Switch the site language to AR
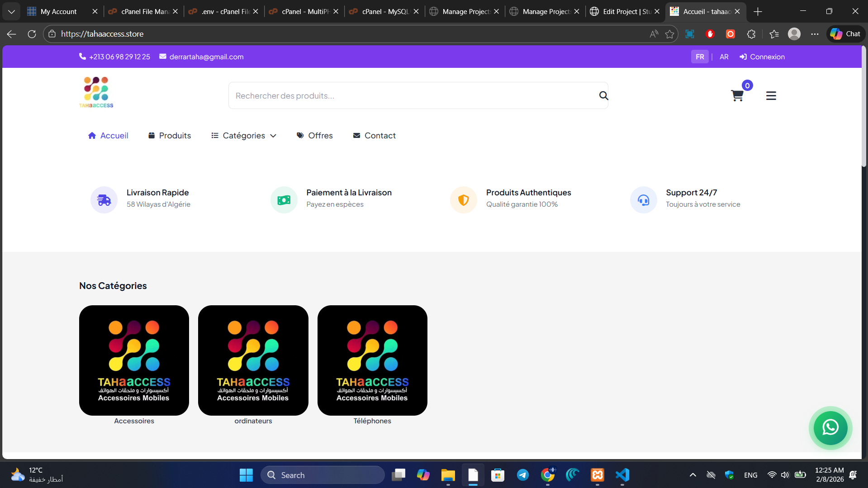This screenshot has height=488, width=868. [724, 57]
